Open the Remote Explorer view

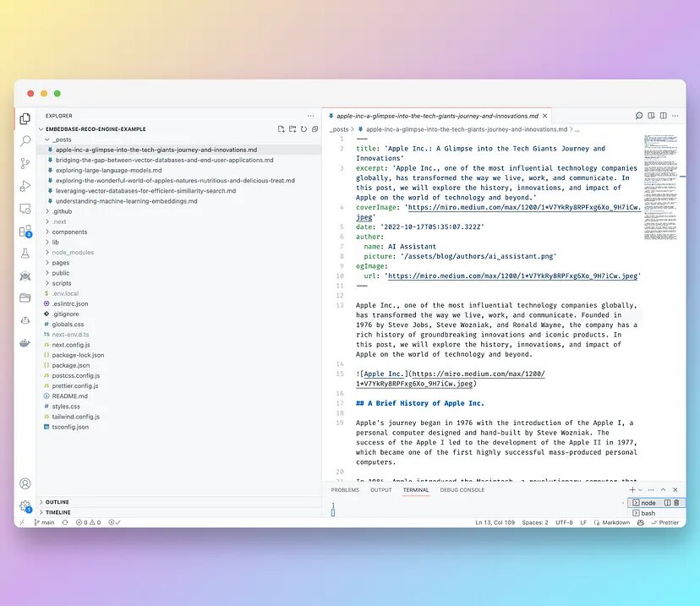click(25, 209)
